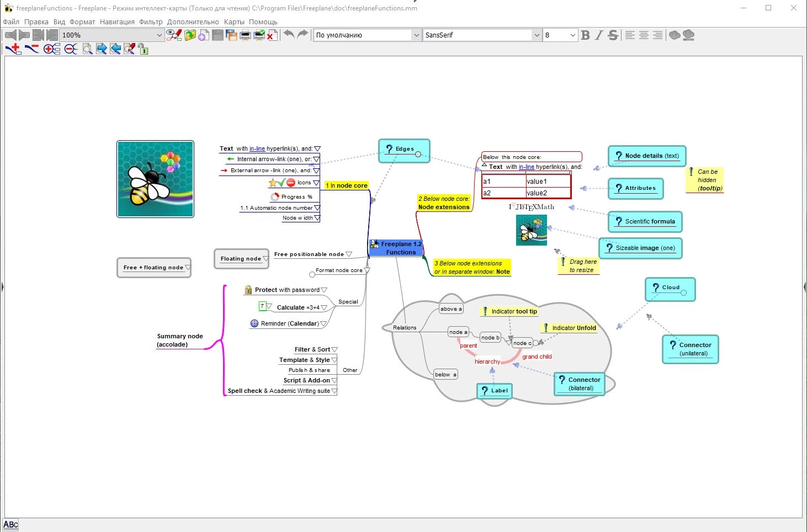Screen dimensions: 807x532
Task: Expand Icons node triangle
Action: (316, 183)
